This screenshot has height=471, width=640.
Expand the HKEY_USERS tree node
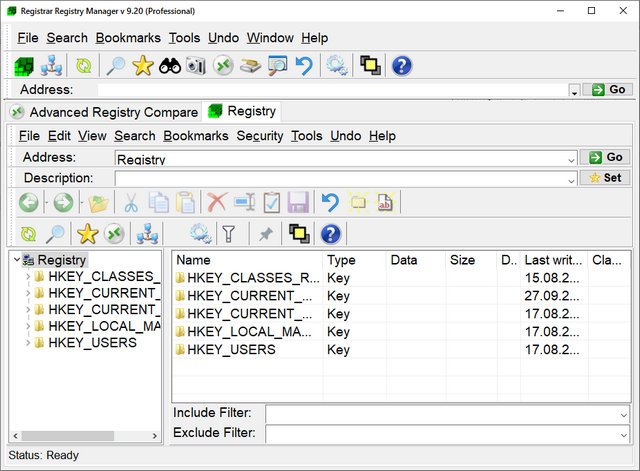pyautogui.click(x=27, y=343)
